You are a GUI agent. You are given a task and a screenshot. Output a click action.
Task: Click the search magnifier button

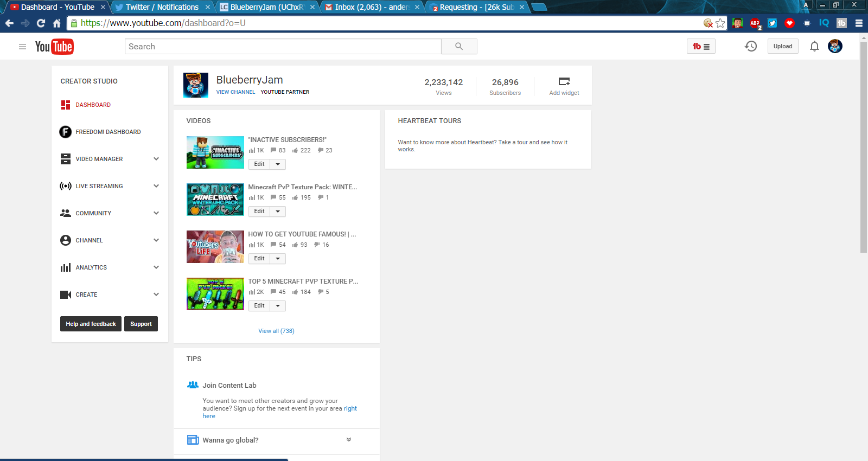pos(459,47)
